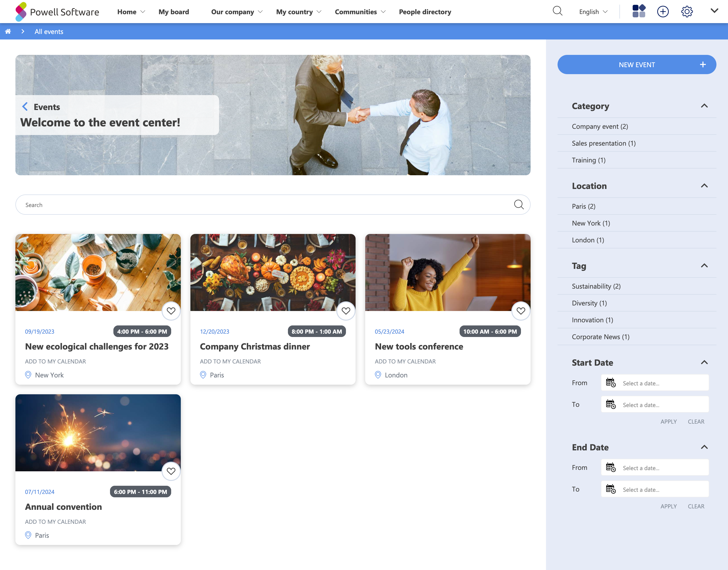Open the apps grid icon in header
The width and height of the screenshot is (728, 570).
[x=638, y=11]
